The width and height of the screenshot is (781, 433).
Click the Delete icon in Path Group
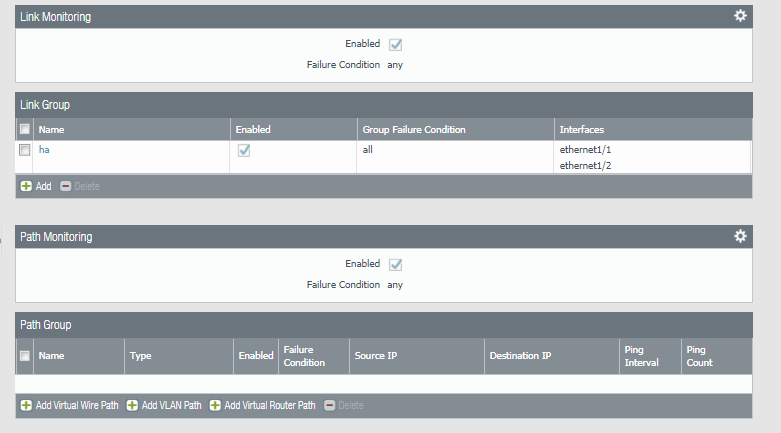(x=329, y=405)
